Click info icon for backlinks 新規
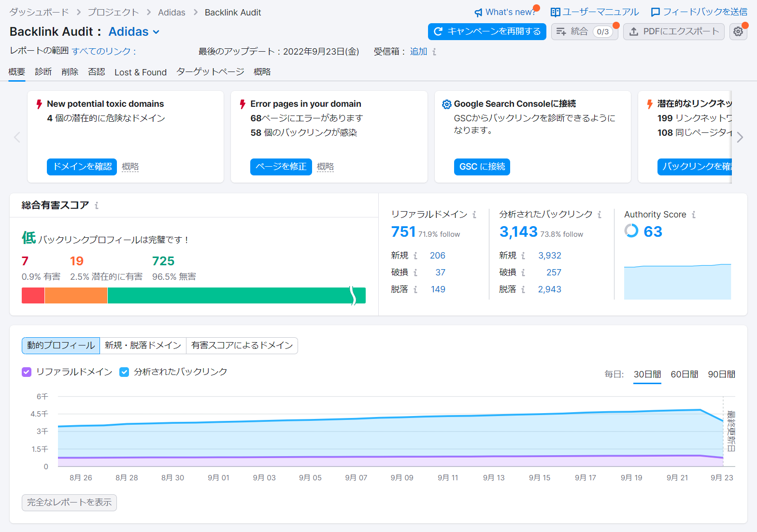Viewport: 757px width, 532px height. 523,256
